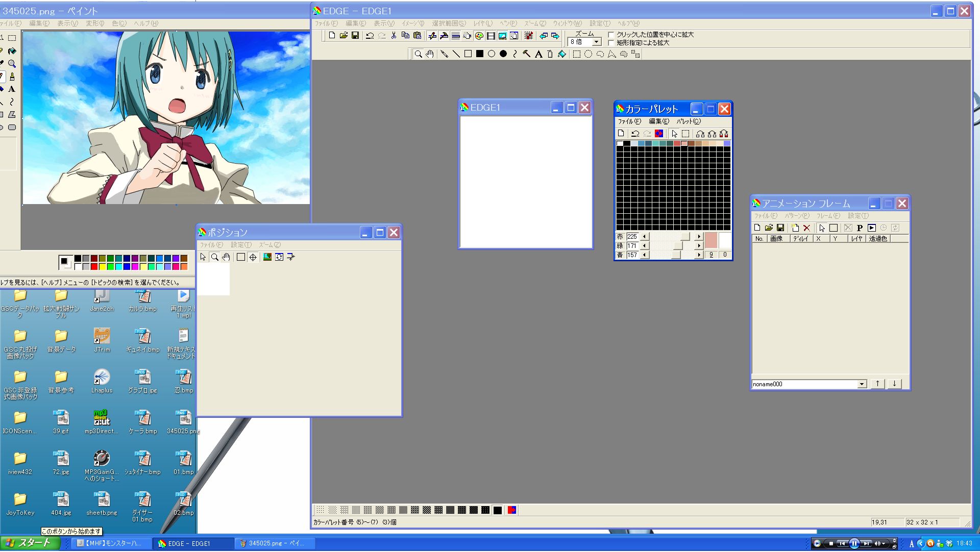Open the 背景データ desktop folder

pyautogui.click(x=61, y=340)
